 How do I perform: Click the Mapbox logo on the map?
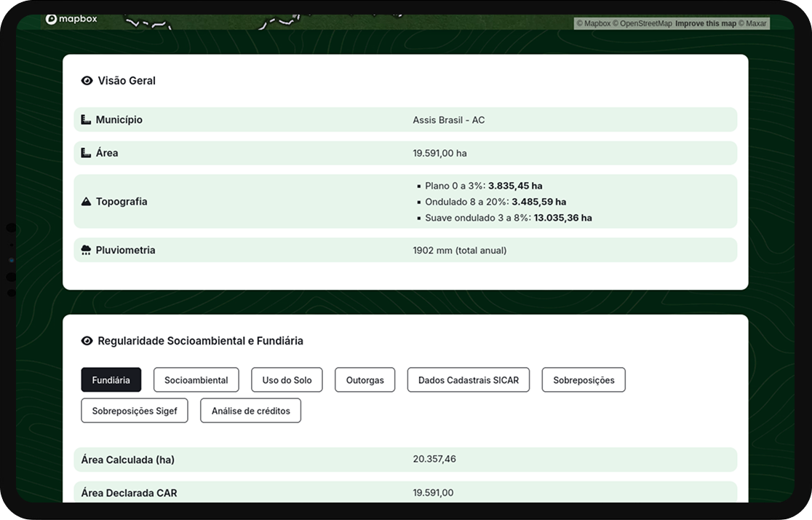(71, 19)
